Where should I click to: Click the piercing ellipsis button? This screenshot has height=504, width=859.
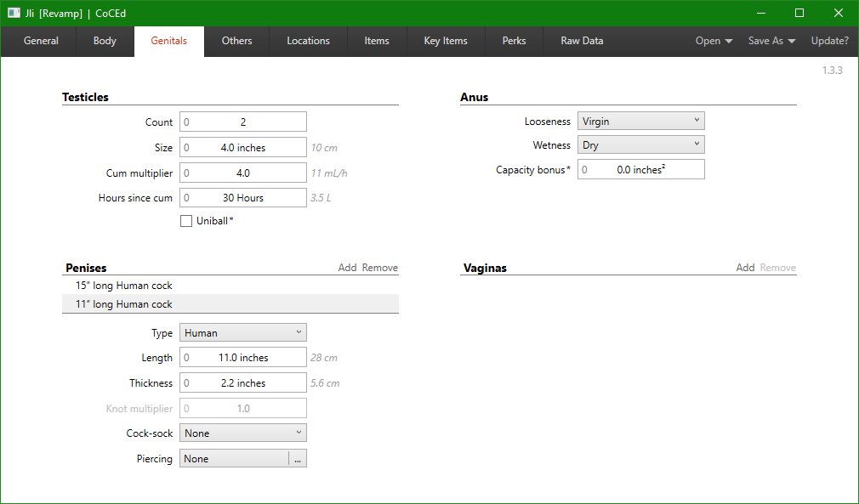[298, 459]
